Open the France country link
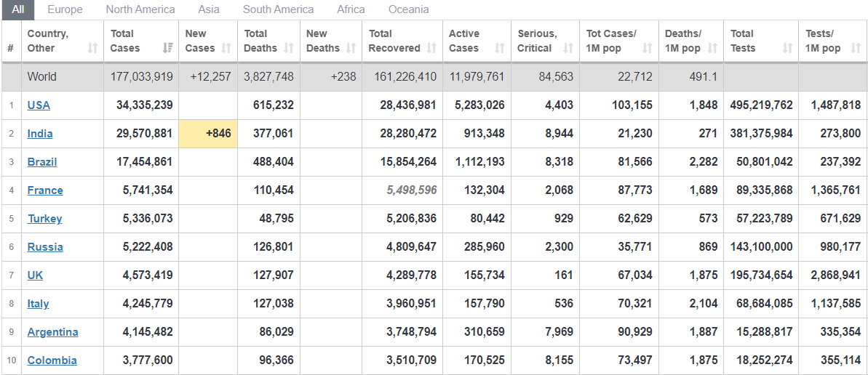The width and height of the screenshot is (868, 375). coord(45,190)
